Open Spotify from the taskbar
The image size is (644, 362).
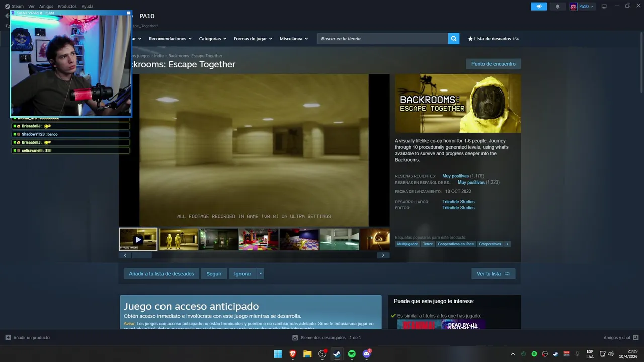[352, 354]
